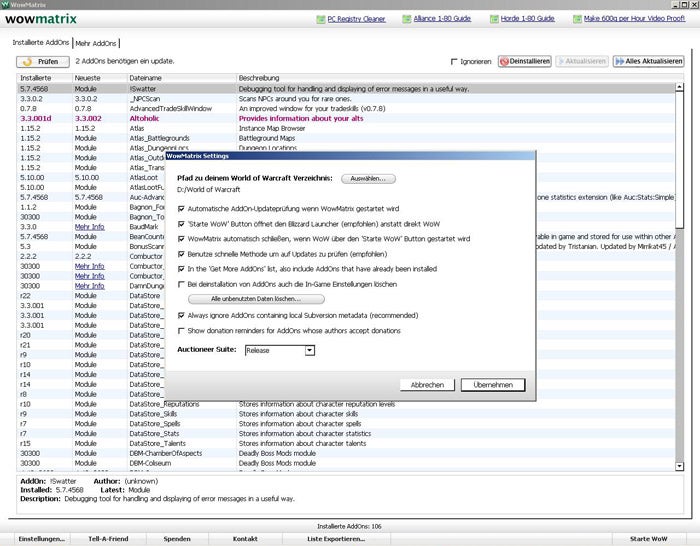Toggle the Automatische AddOn-Updateprüfung checkbox
This screenshot has width=700, height=546.
point(181,209)
